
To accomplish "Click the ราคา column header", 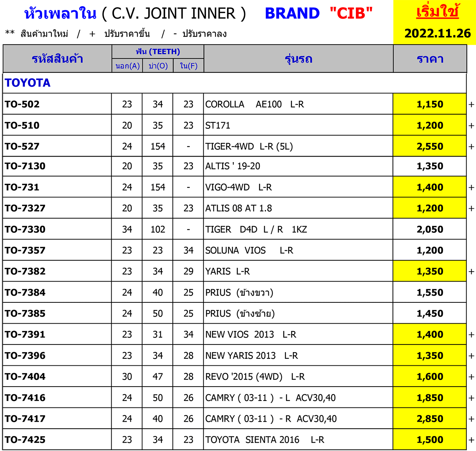I will (430, 59).
